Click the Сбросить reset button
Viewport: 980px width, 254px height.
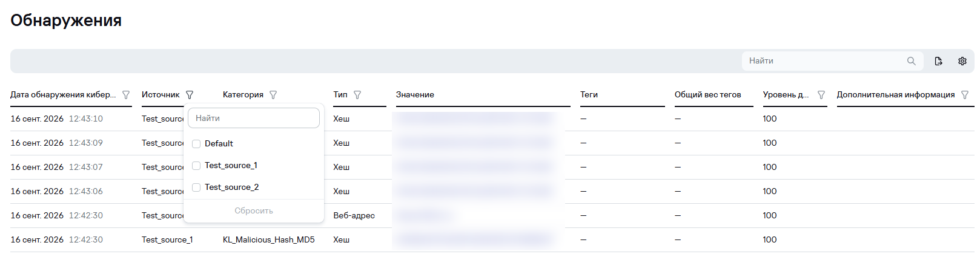click(254, 211)
